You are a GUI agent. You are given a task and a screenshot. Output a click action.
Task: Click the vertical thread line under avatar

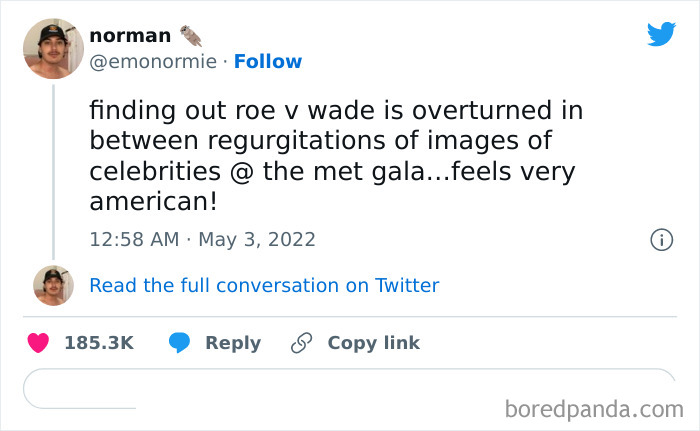53,170
